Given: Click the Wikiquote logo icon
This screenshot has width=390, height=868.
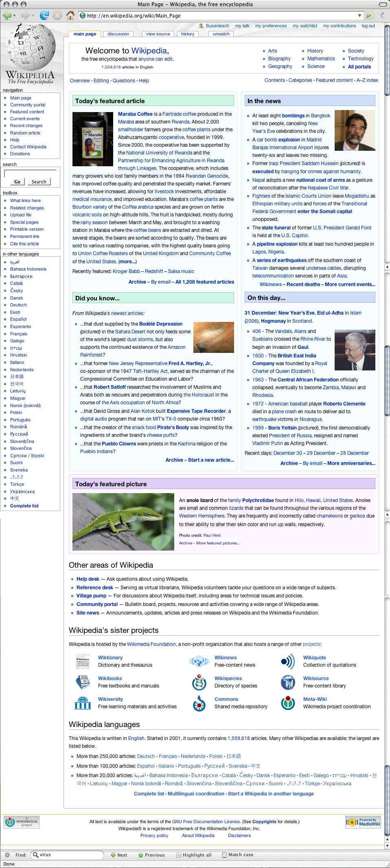Looking at the screenshot, I should coord(288,661).
